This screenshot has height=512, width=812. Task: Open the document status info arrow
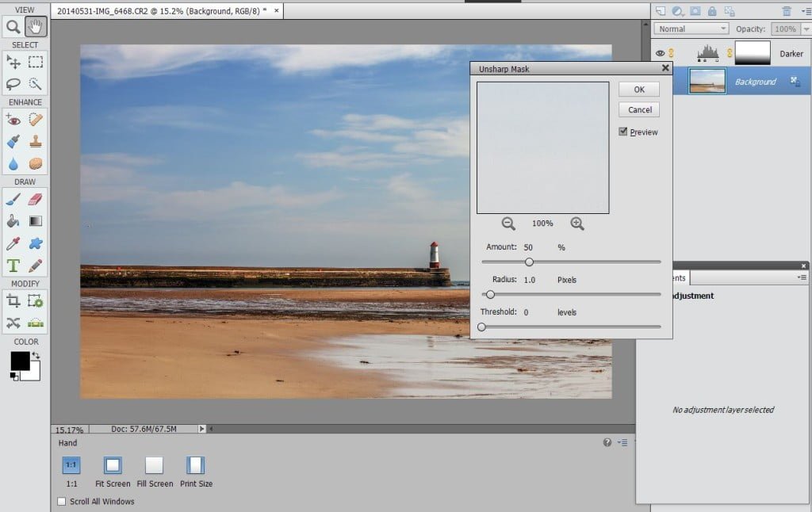(202, 429)
